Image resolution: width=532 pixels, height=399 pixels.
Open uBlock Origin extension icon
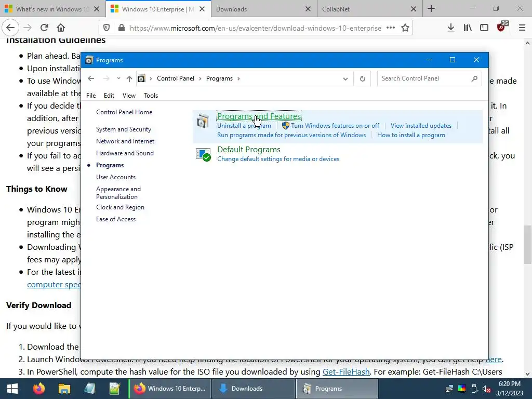click(502, 27)
